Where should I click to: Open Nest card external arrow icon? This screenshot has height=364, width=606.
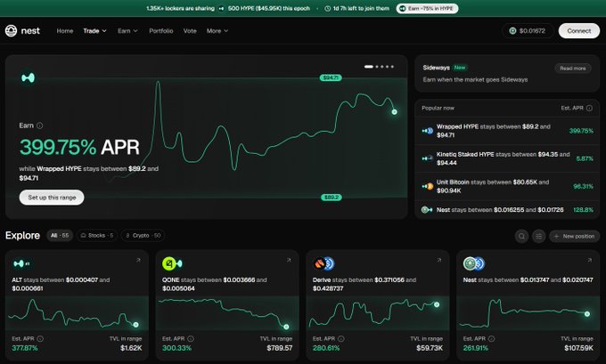[x=589, y=261]
